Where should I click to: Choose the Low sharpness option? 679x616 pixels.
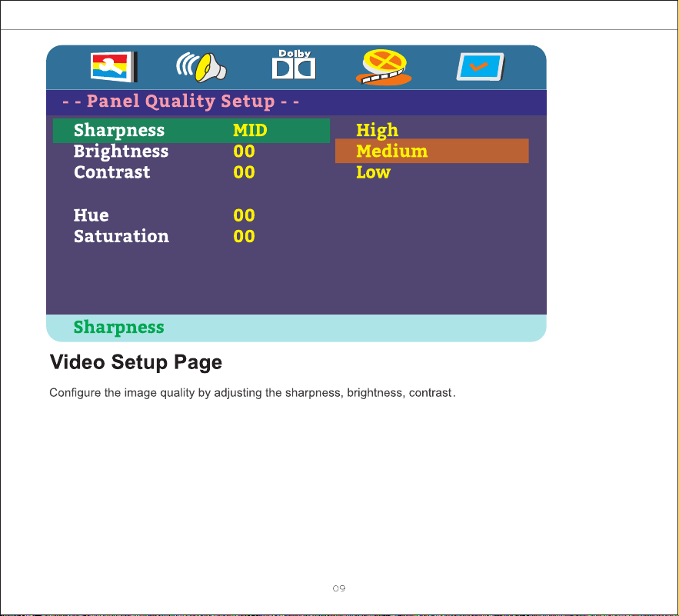(x=373, y=172)
